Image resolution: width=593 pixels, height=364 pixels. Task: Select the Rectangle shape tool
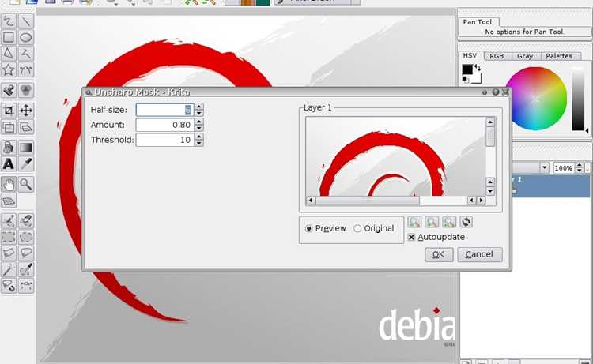[9, 38]
